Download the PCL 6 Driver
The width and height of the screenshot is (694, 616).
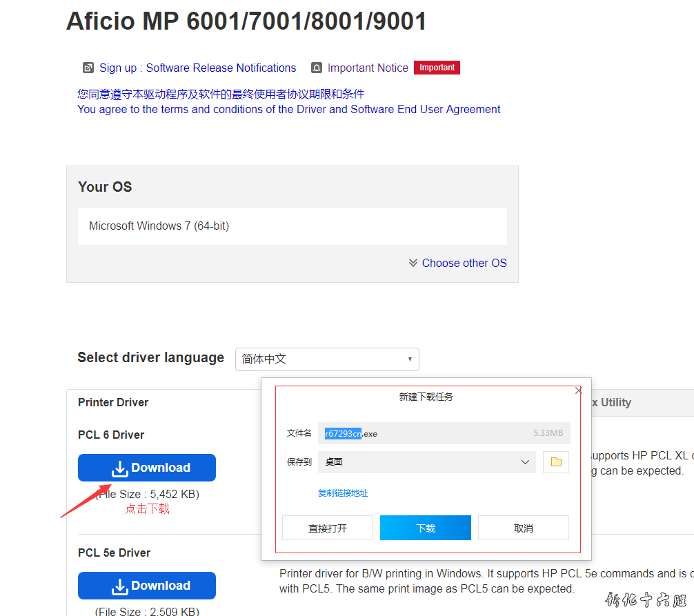click(x=147, y=468)
